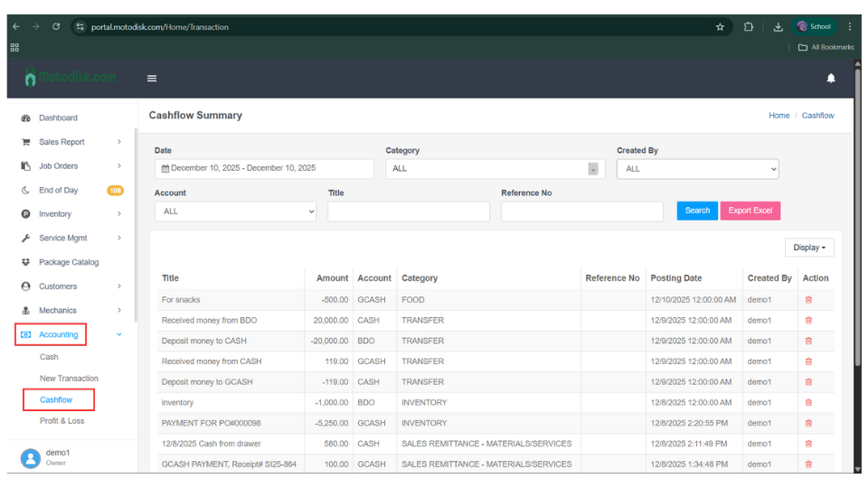868x488 pixels.
Task: Open the Created By dropdown
Action: coord(697,169)
